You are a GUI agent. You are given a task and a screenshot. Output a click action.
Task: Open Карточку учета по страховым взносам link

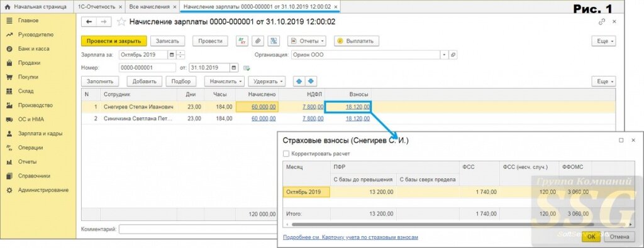351,237
